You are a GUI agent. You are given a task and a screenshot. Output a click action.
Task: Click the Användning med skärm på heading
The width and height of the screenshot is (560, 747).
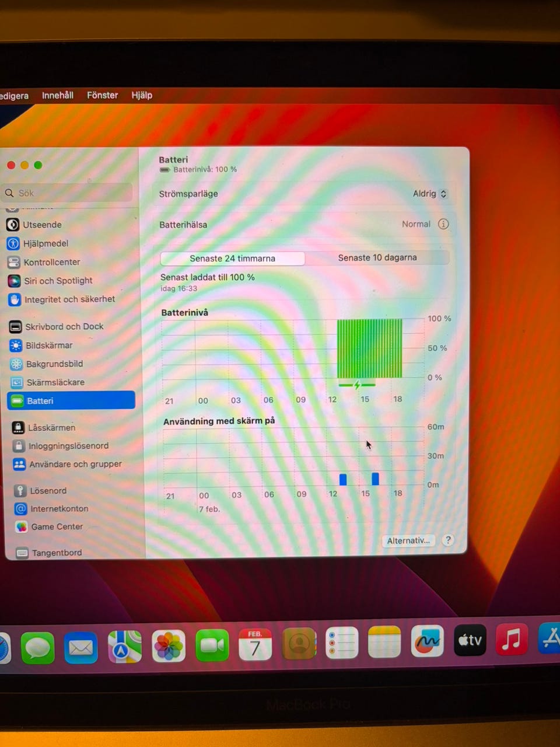[x=219, y=421]
